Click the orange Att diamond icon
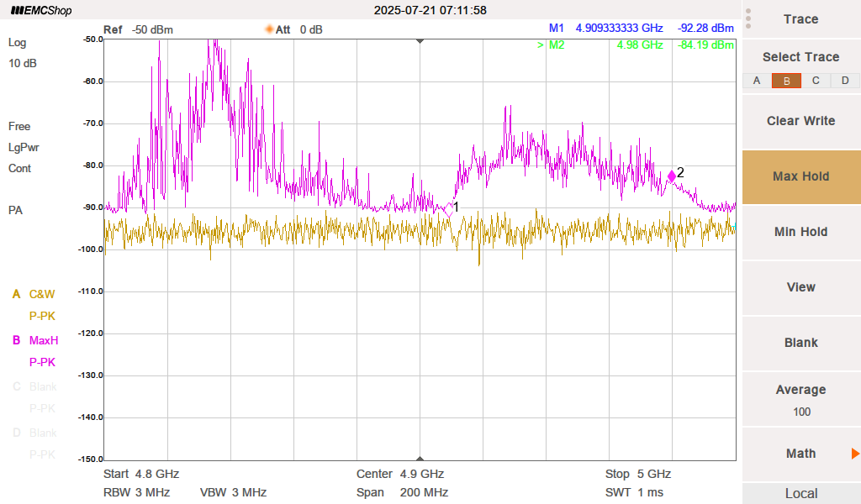This screenshot has width=861, height=504. (x=270, y=29)
